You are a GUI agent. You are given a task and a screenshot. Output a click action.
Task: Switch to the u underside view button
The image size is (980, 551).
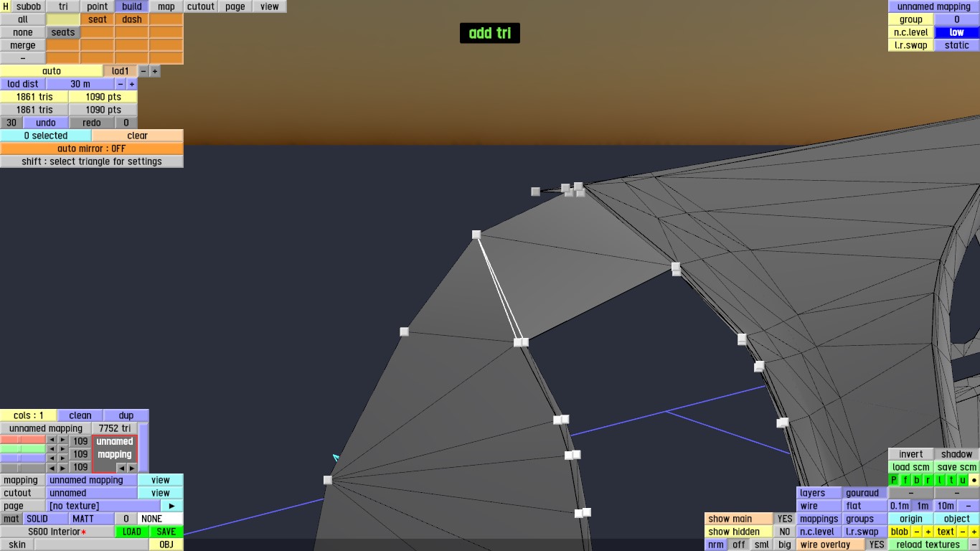(x=963, y=480)
